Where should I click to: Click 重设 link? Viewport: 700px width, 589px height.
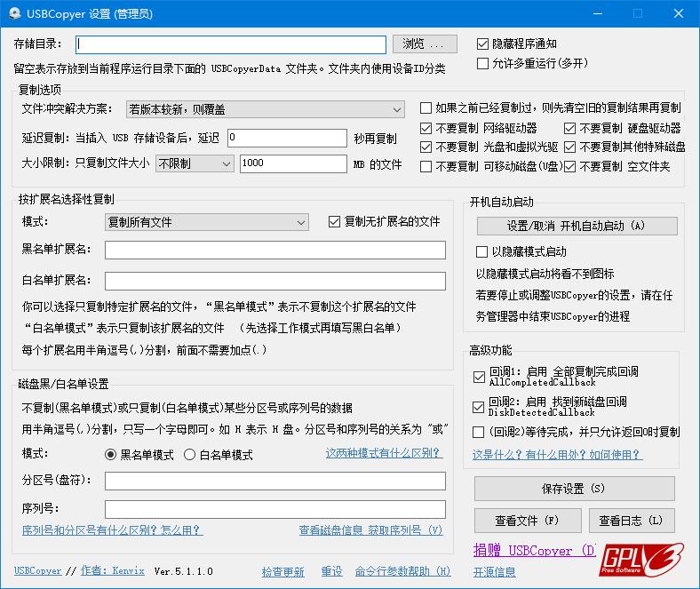coord(331,571)
